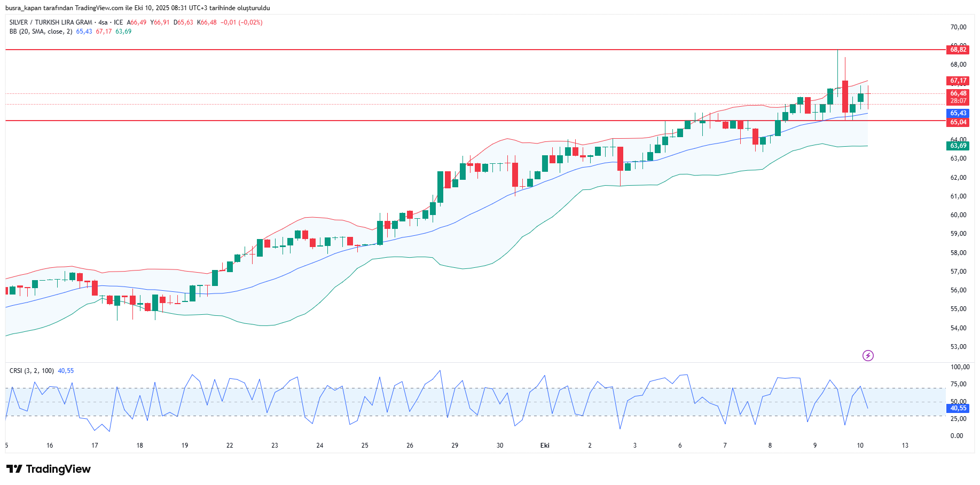Click the blue 40,55 CRSI value label
Viewport: 980px width, 485px height.
[958, 408]
